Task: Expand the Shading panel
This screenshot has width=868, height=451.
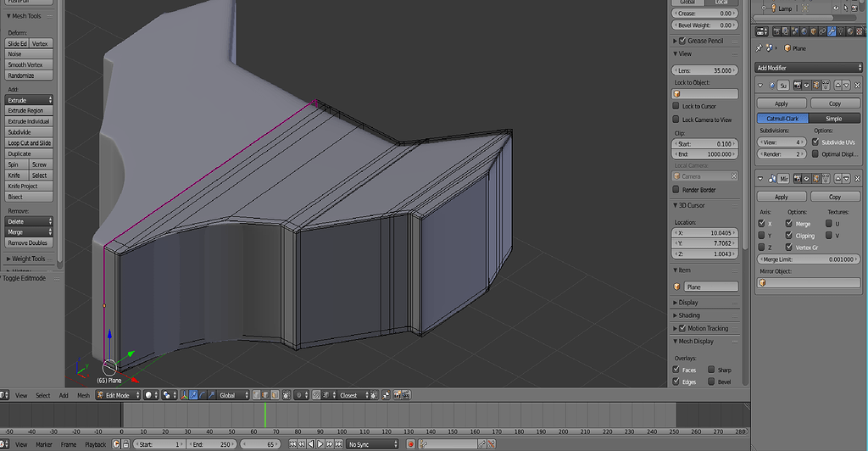Action: click(687, 315)
